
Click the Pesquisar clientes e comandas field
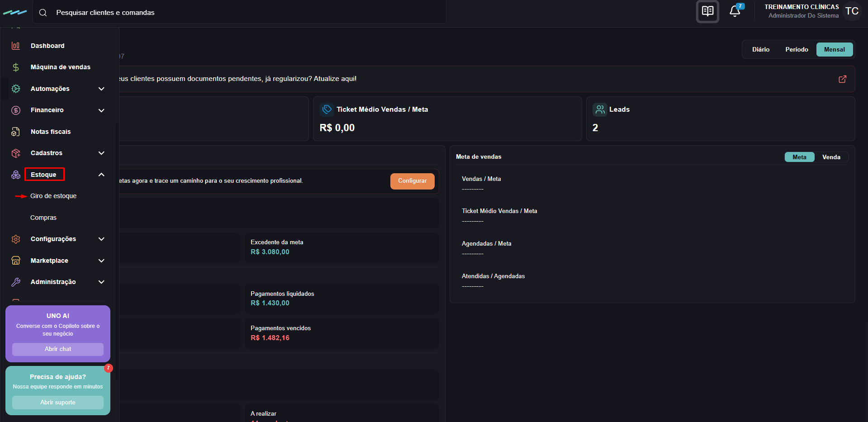(240, 13)
